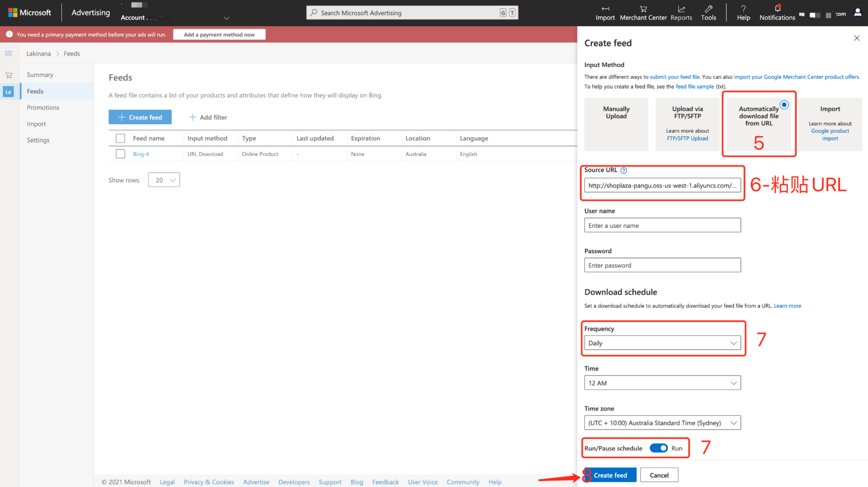Click the Microsoft logo
The height and width of the screenshot is (487, 868).
[29, 13]
